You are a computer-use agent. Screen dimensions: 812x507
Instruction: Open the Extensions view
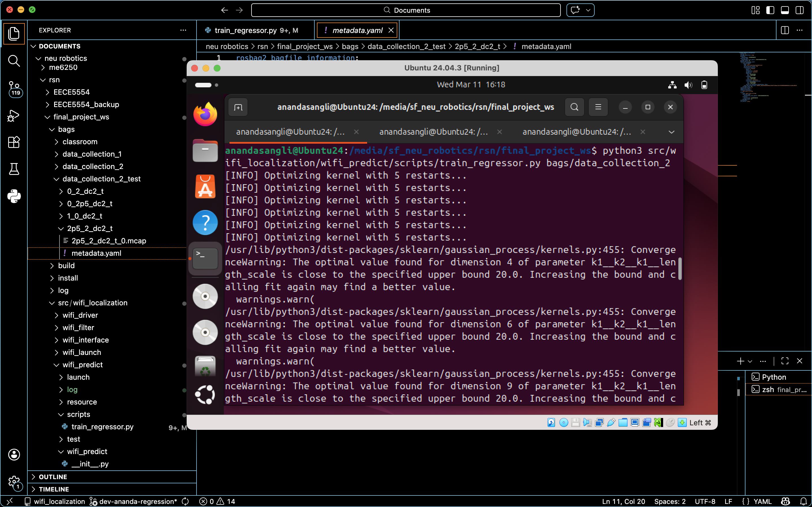(14, 142)
